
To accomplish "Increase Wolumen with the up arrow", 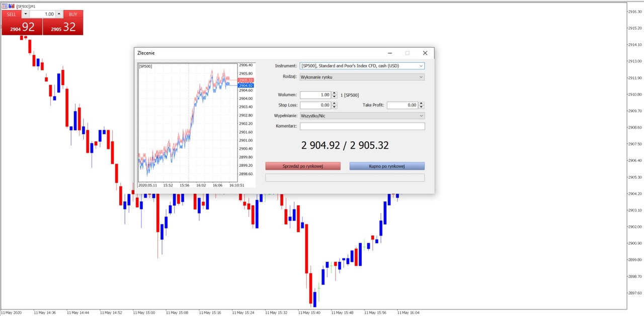I will tap(335, 93).
